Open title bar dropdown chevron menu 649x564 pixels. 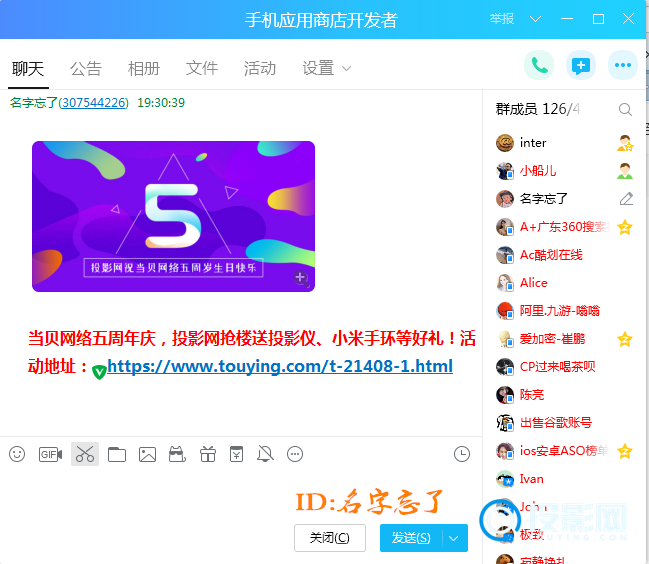(535, 19)
